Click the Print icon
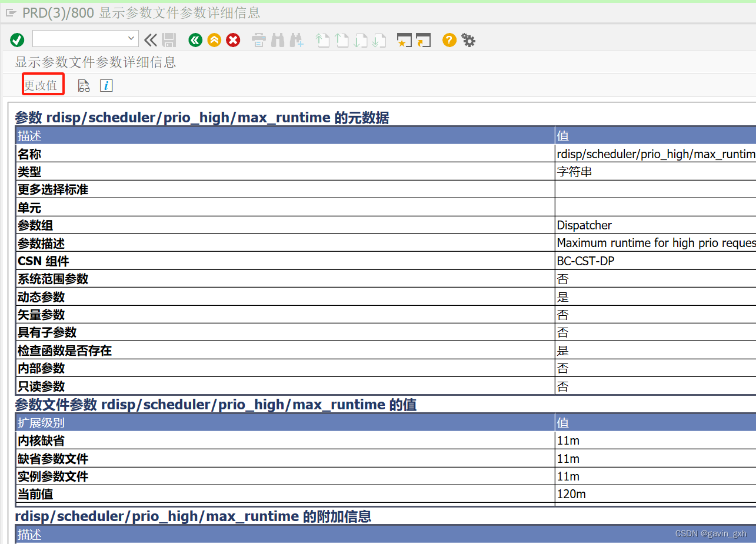The height and width of the screenshot is (544, 756). click(x=258, y=40)
